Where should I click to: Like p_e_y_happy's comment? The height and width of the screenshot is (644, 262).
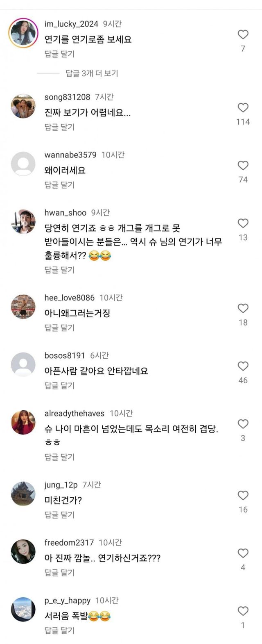pyautogui.click(x=243, y=611)
